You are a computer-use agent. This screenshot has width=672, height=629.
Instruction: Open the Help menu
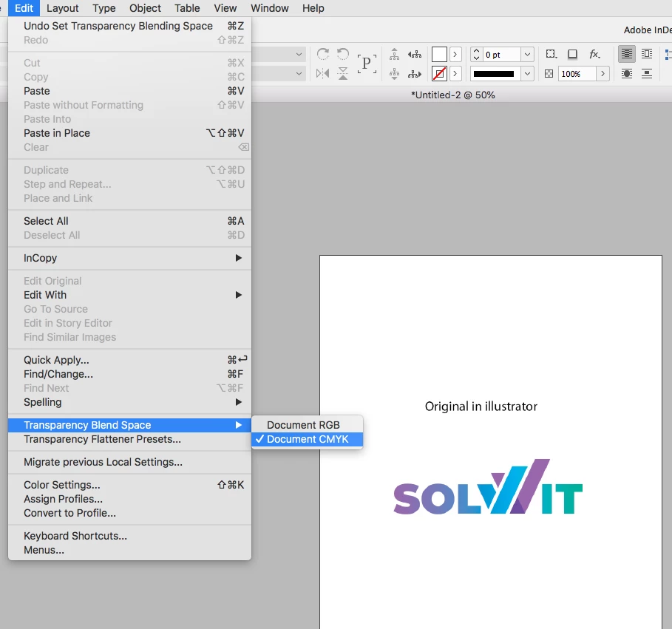313,8
